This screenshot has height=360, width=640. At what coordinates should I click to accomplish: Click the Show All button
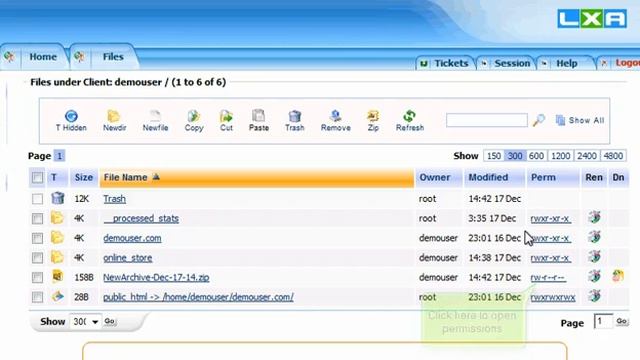pyautogui.click(x=580, y=120)
